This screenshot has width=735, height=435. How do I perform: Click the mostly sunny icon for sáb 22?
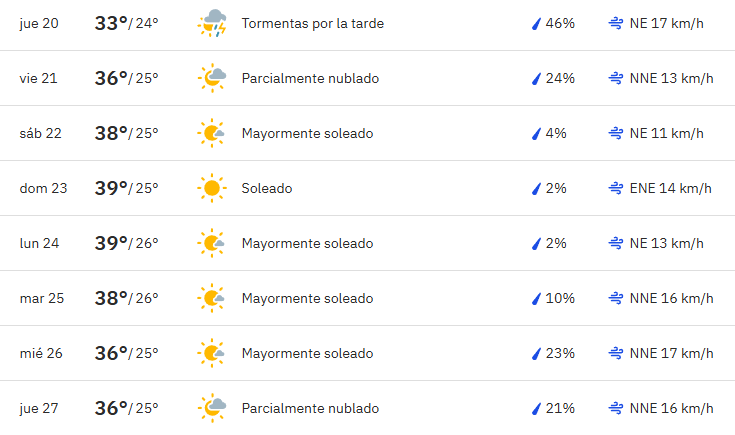pos(211,133)
